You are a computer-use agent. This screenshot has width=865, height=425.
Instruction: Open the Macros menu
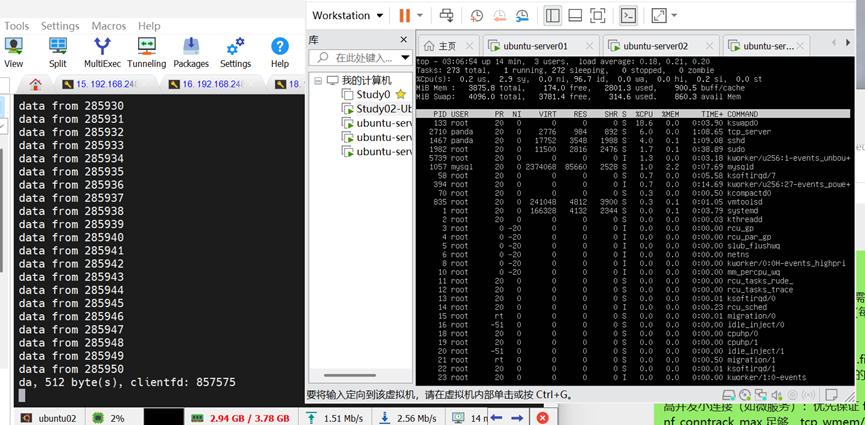pos(109,26)
